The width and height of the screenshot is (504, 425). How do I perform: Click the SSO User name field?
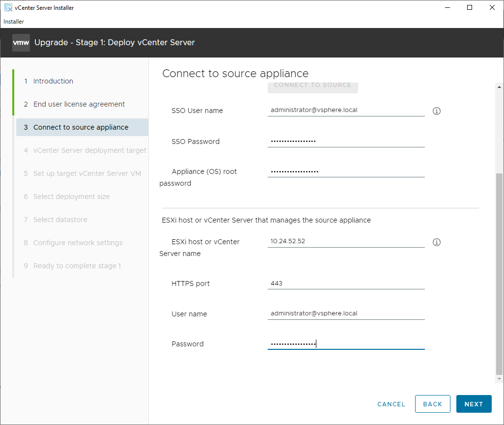click(346, 110)
